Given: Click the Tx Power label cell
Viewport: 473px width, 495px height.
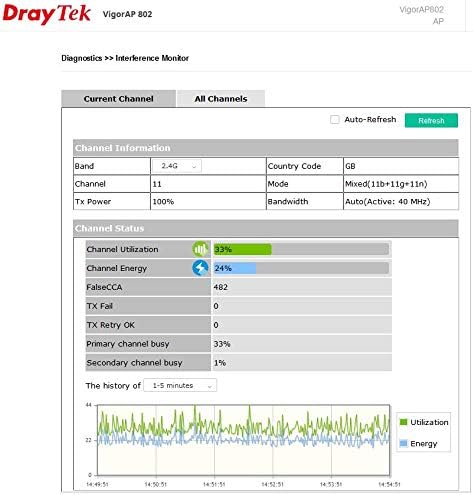Looking at the screenshot, I should [112, 201].
